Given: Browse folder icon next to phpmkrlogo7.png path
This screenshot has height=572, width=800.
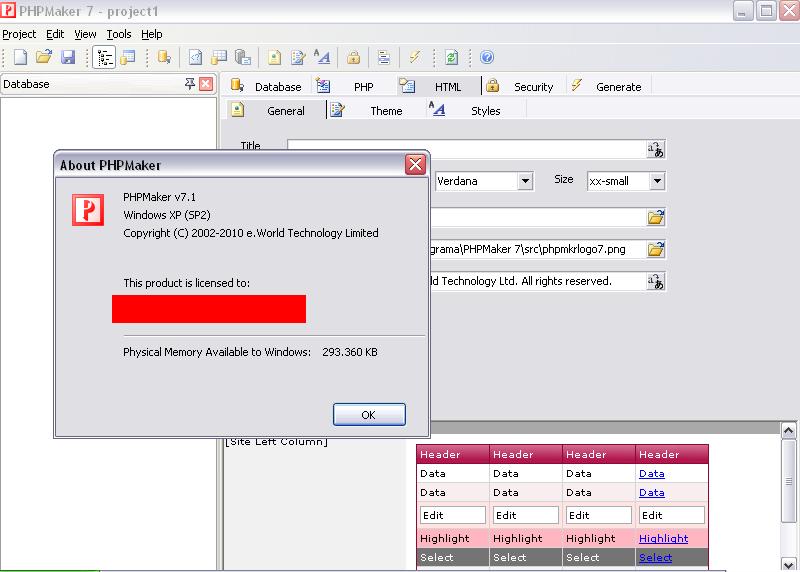Looking at the screenshot, I should point(656,250).
